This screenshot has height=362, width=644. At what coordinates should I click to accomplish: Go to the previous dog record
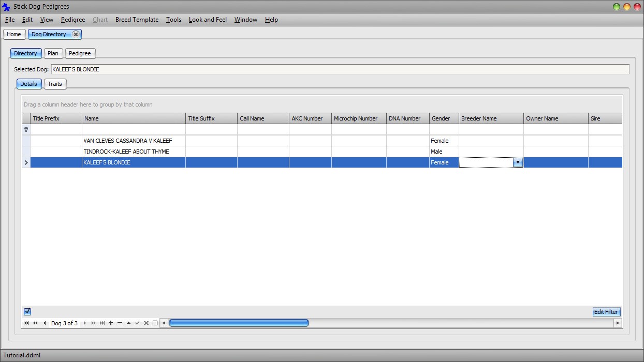tap(45, 323)
